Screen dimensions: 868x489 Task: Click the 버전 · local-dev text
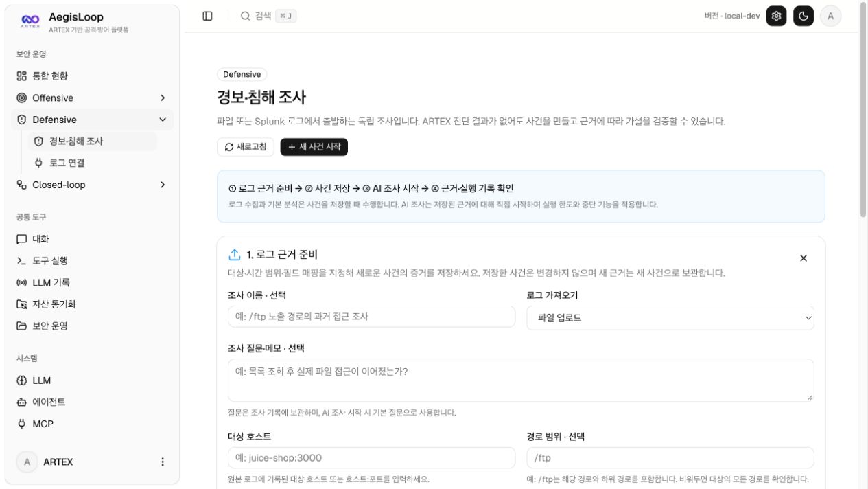pyautogui.click(x=732, y=16)
